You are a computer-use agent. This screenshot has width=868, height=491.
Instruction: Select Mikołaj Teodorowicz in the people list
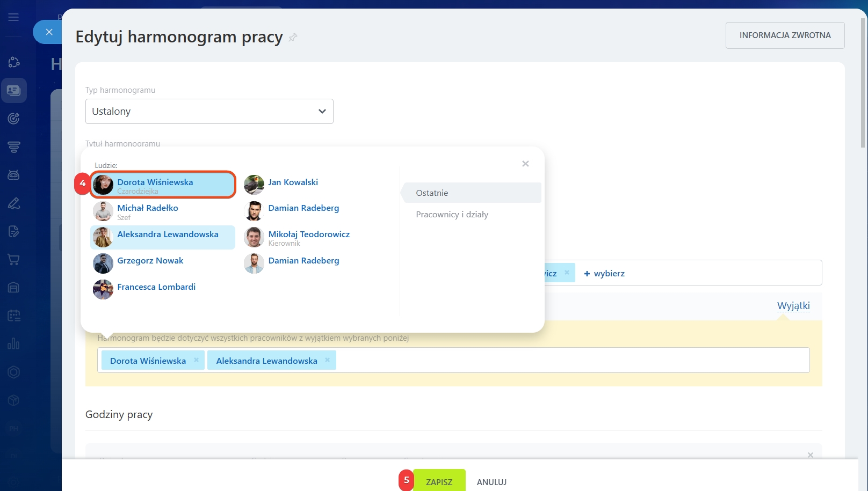[x=314, y=237]
